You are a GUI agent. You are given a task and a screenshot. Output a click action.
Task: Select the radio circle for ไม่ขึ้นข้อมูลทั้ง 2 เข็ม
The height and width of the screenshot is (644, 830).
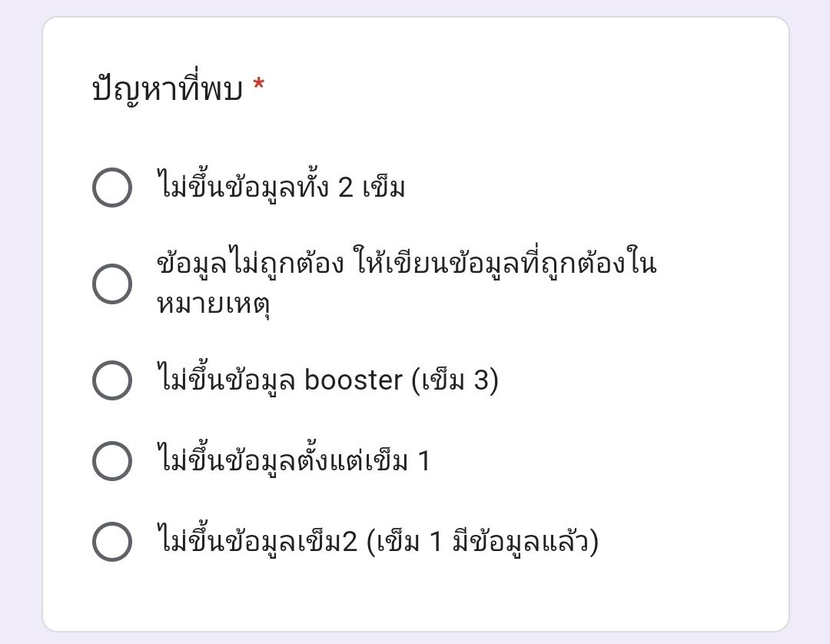112,188
